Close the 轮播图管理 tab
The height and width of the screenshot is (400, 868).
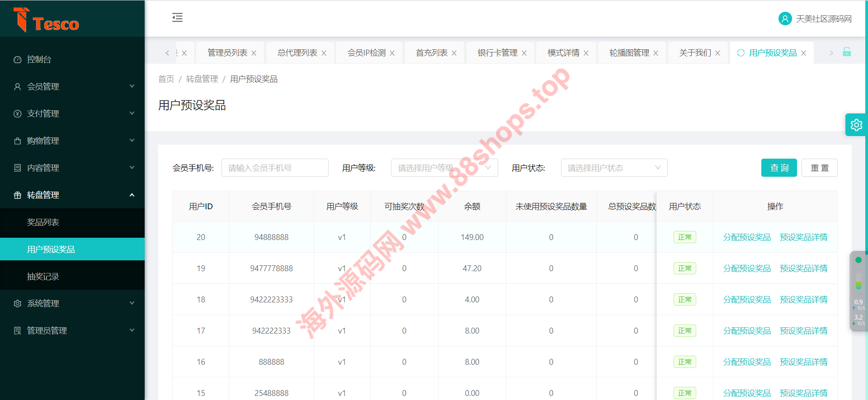[656, 53]
